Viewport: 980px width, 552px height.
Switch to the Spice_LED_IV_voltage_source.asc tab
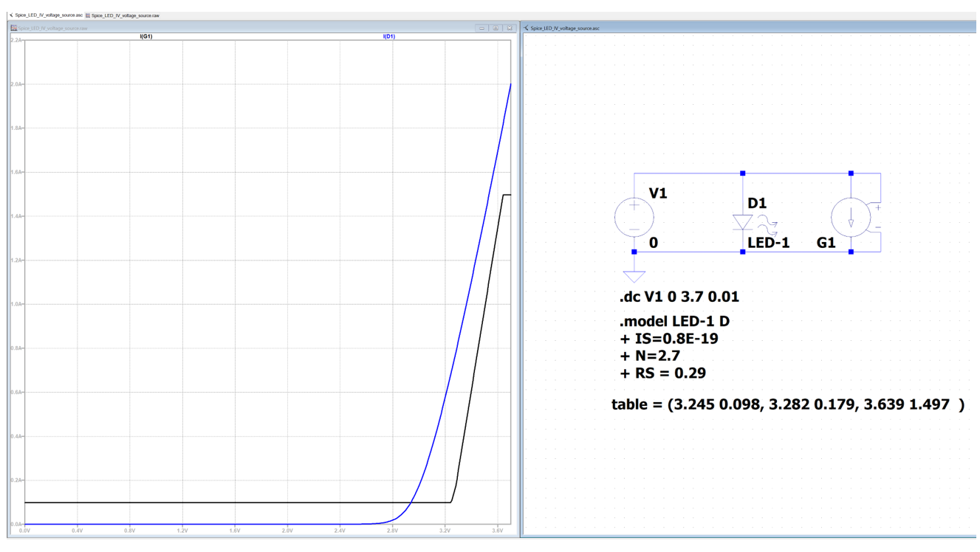[x=45, y=15]
